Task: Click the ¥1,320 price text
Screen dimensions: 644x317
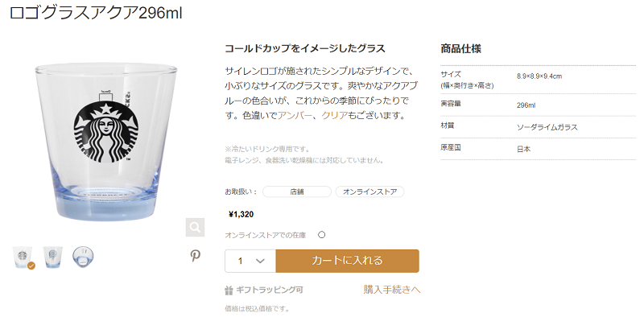Action: pyautogui.click(x=241, y=214)
